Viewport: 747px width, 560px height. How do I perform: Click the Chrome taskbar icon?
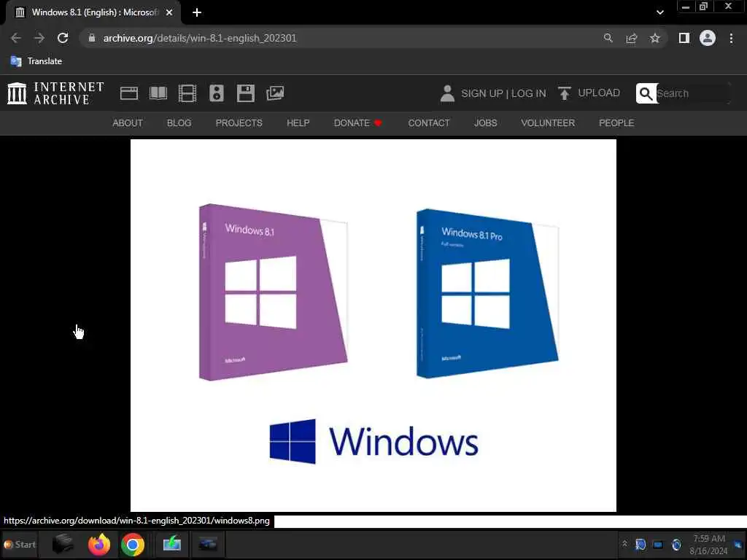pyautogui.click(x=133, y=545)
